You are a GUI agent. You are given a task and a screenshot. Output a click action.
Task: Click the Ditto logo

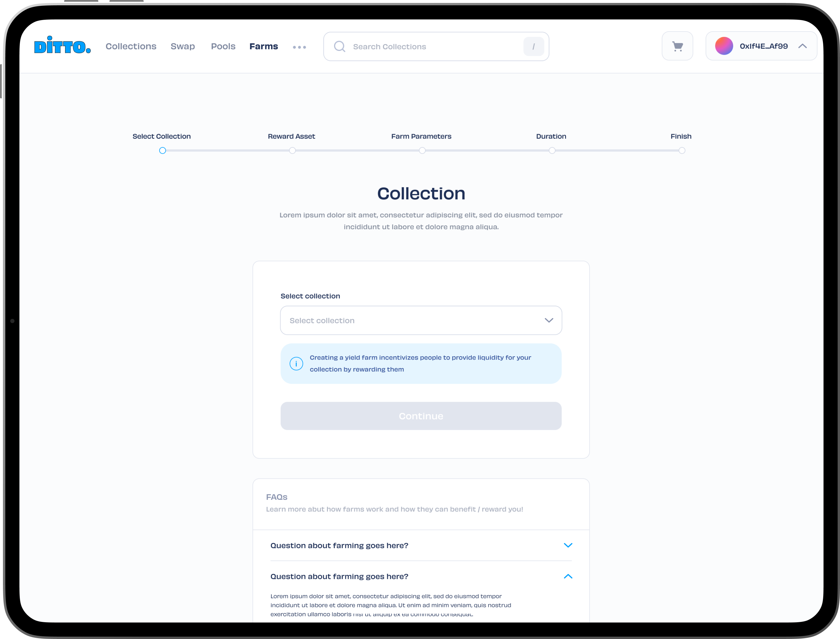[62, 45]
